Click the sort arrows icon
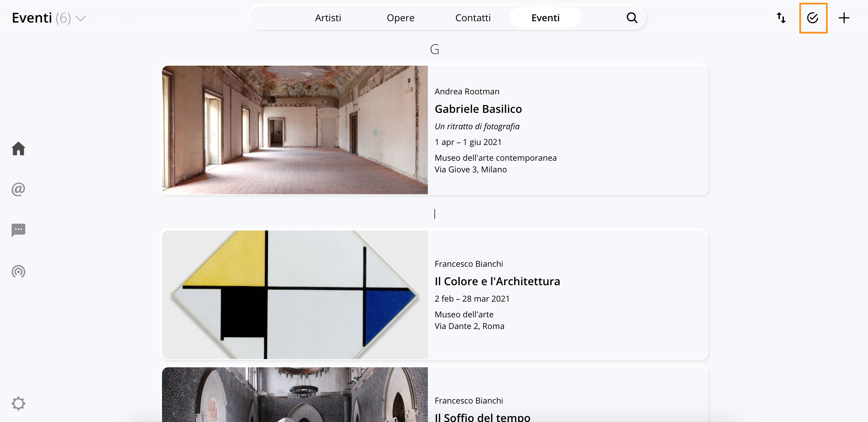The image size is (868, 422). tap(781, 18)
